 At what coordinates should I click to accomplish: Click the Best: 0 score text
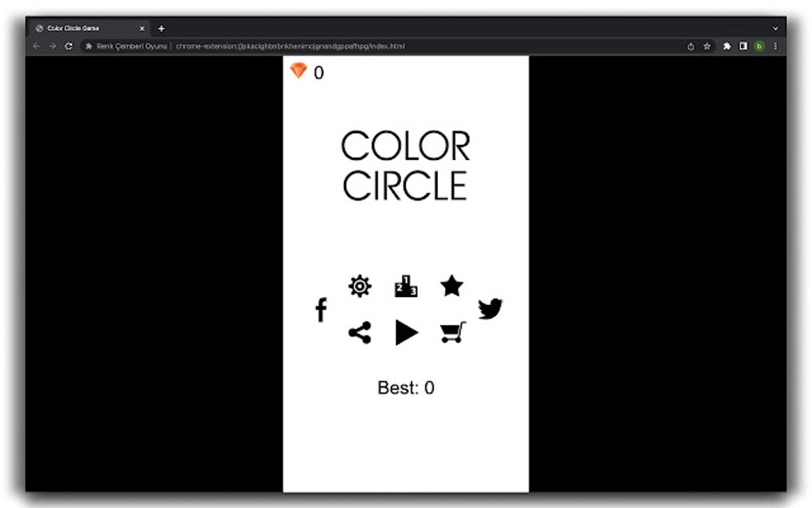point(404,387)
